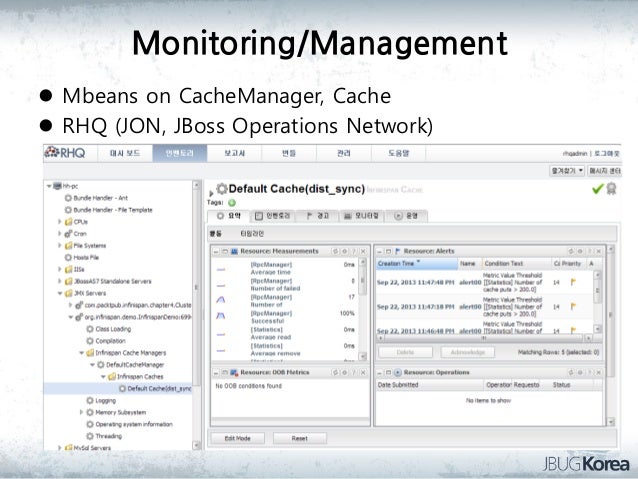Viewport: 638px width, 479px height.
Task: Open settings of Resource: Operations portlet
Action: (580, 372)
